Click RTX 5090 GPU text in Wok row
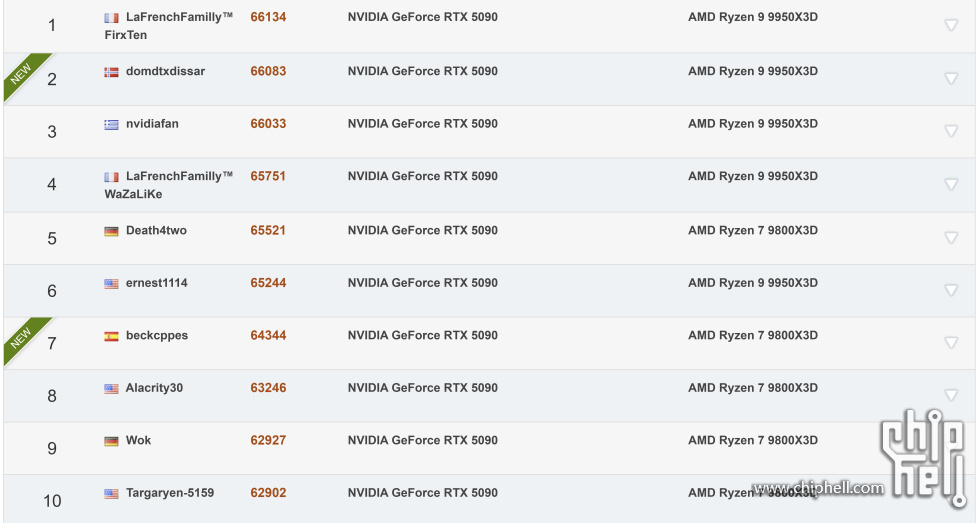This screenshot has width=980, height=523. tap(422, 441)
